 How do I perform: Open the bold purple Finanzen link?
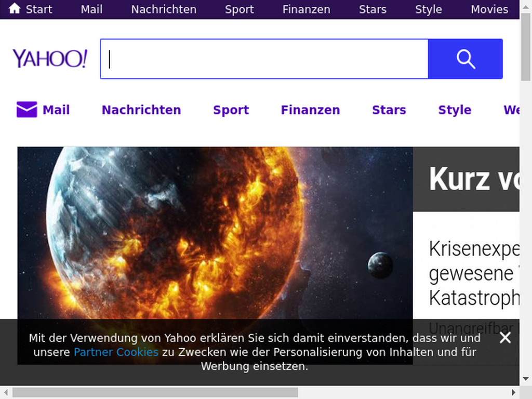[311, 110]
